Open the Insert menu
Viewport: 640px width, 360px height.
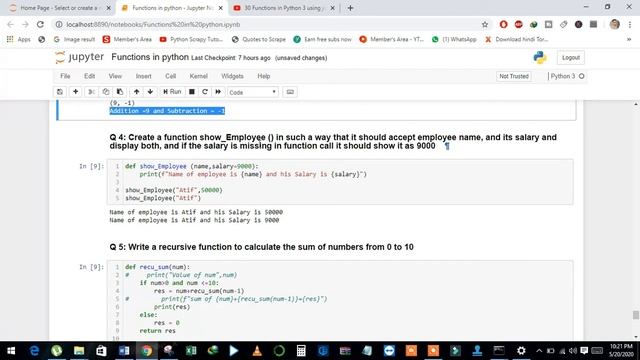pos(143,76)
